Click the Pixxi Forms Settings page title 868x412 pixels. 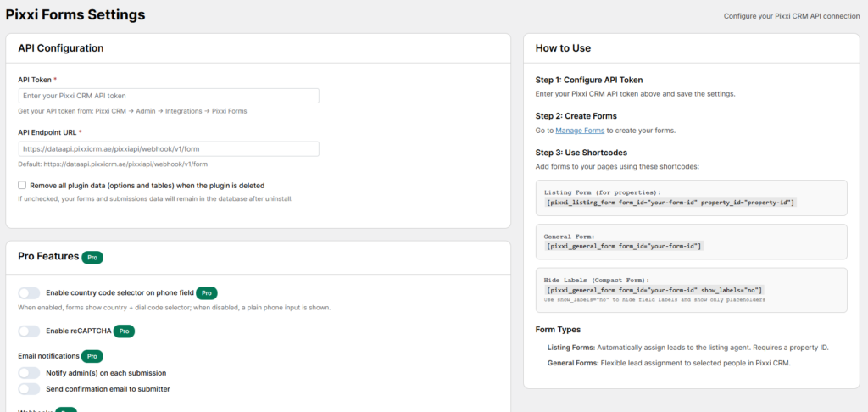75,15
